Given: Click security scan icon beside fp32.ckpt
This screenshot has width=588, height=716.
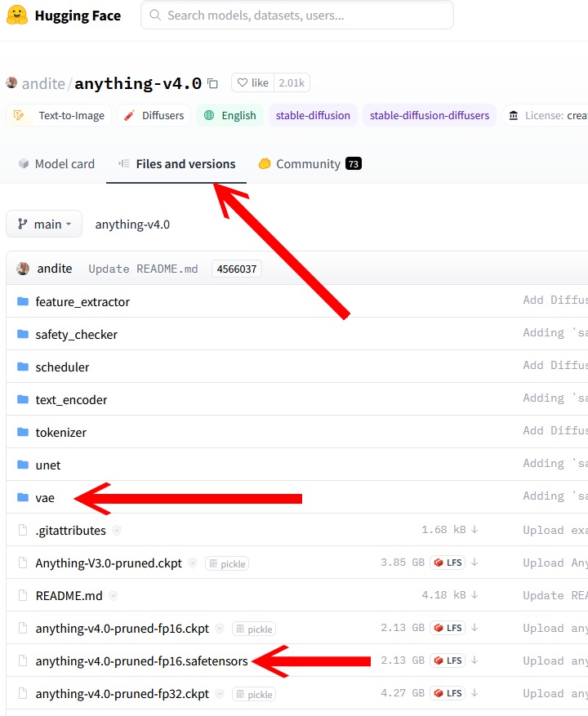Looking at the screenshot, I should click(x=220, y=694).
